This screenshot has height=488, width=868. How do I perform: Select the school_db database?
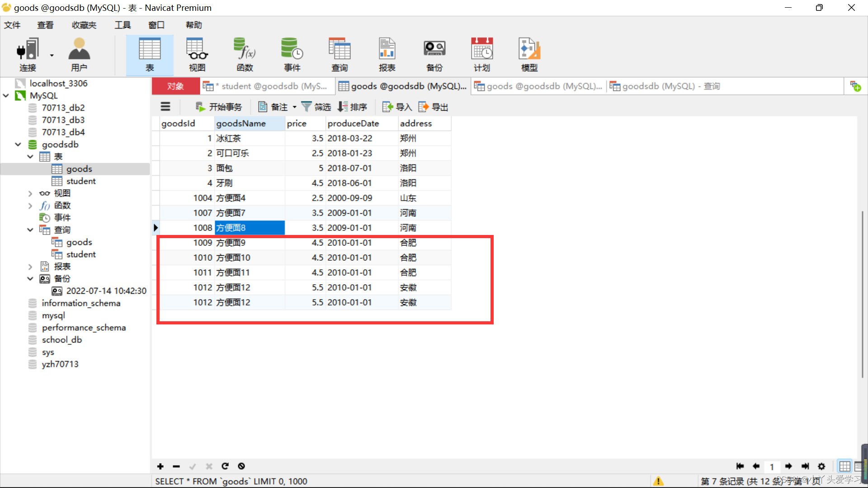[62, 340]
